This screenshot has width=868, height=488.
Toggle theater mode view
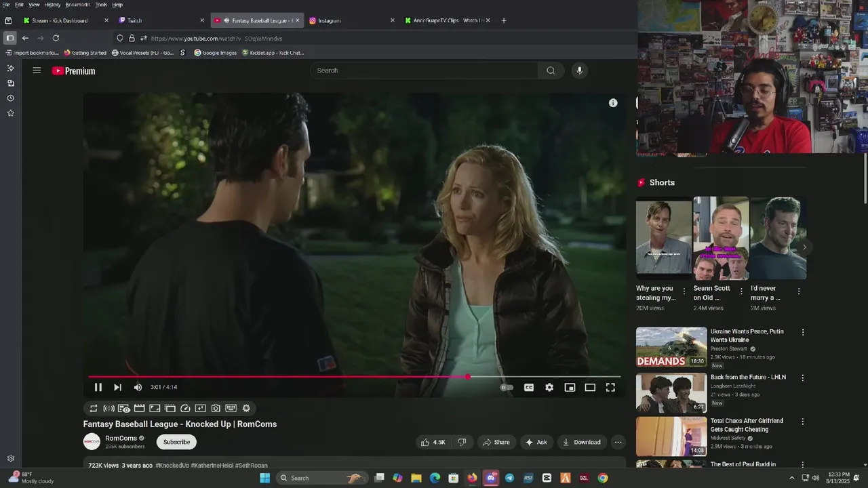[590, 387]
